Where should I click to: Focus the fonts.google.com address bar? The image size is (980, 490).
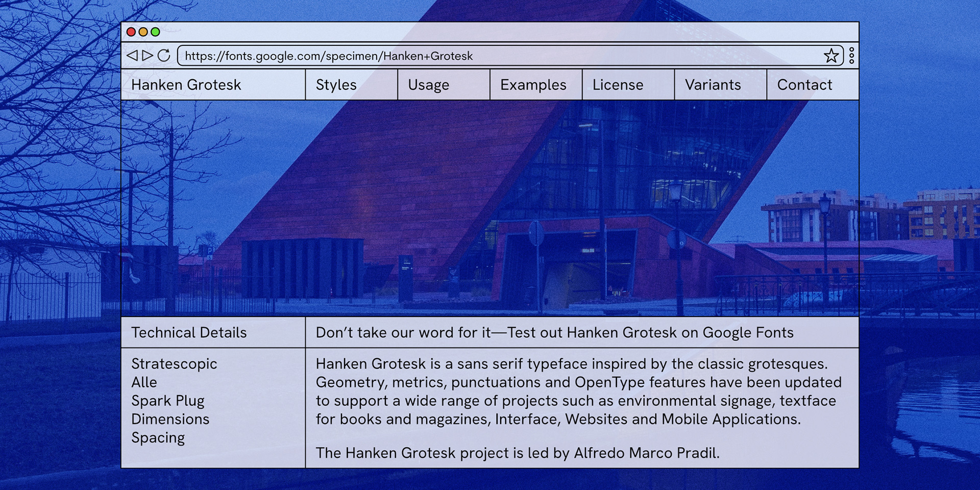510,56
